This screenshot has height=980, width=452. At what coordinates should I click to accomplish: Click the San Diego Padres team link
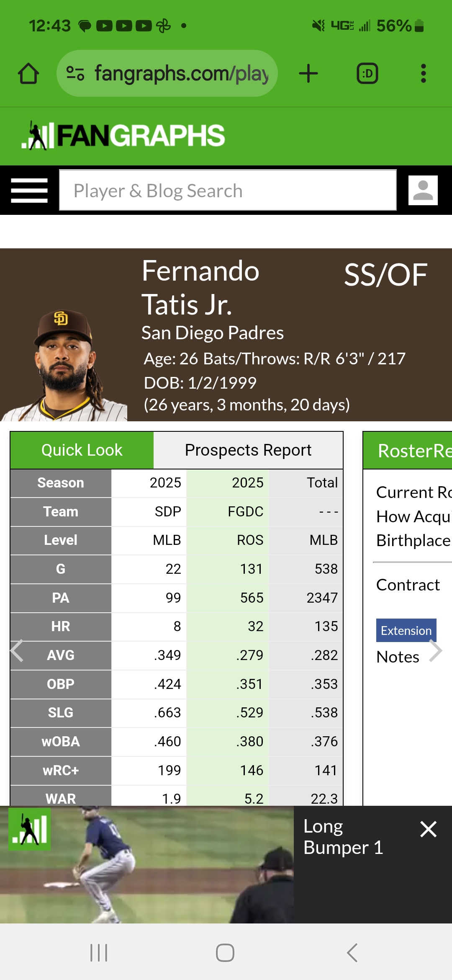coord(213,333)
